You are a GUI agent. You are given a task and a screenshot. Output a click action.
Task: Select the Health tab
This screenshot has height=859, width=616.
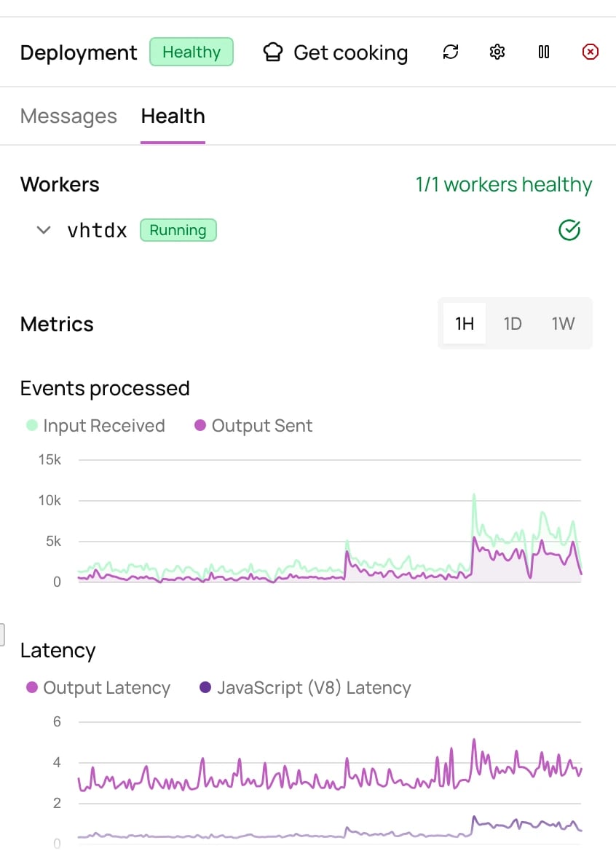173,116
